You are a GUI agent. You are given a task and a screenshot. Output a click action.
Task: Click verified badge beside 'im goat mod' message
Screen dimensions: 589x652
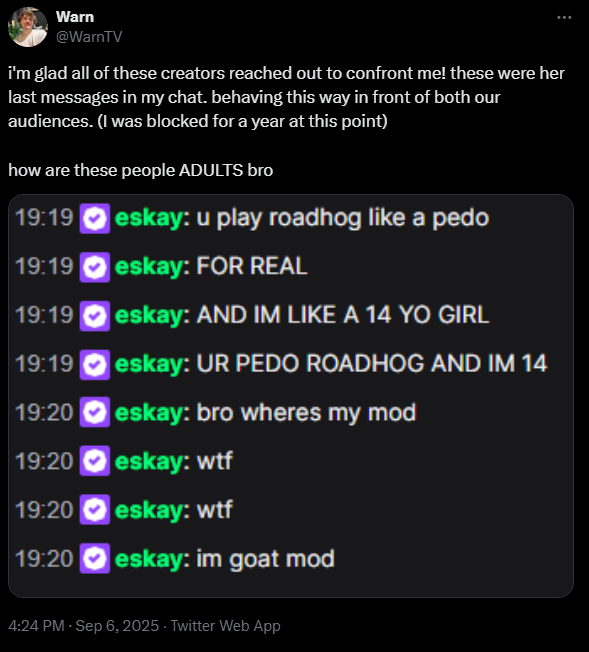point(95,558)
